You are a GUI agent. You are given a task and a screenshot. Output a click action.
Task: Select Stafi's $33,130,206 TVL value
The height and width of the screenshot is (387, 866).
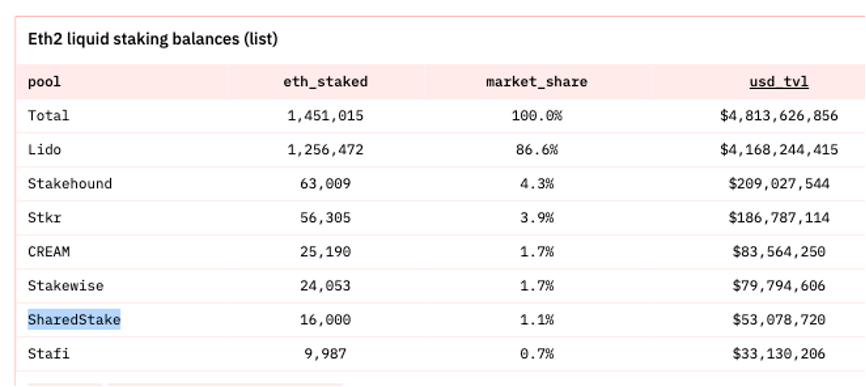coord(779,353)
